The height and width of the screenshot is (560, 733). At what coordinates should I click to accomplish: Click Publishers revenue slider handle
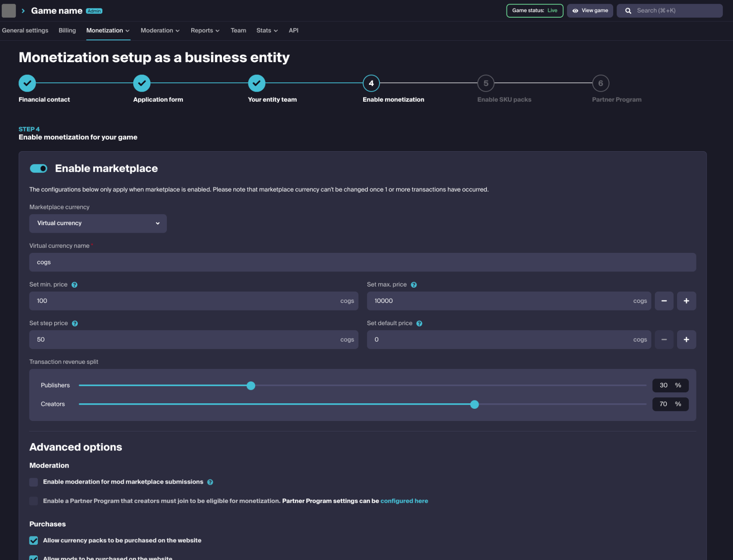(251, 386)
